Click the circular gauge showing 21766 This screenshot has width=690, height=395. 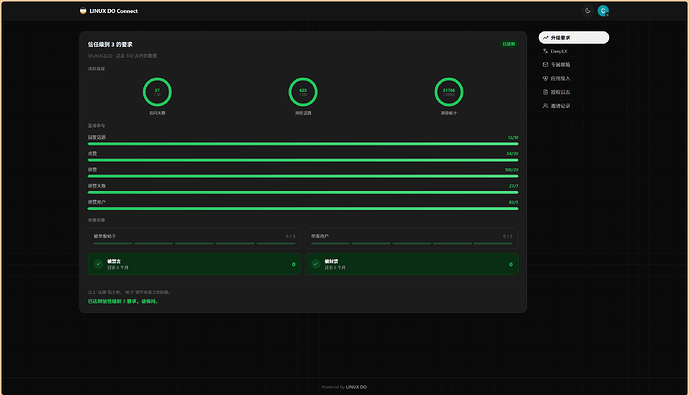tap(448, 92)
